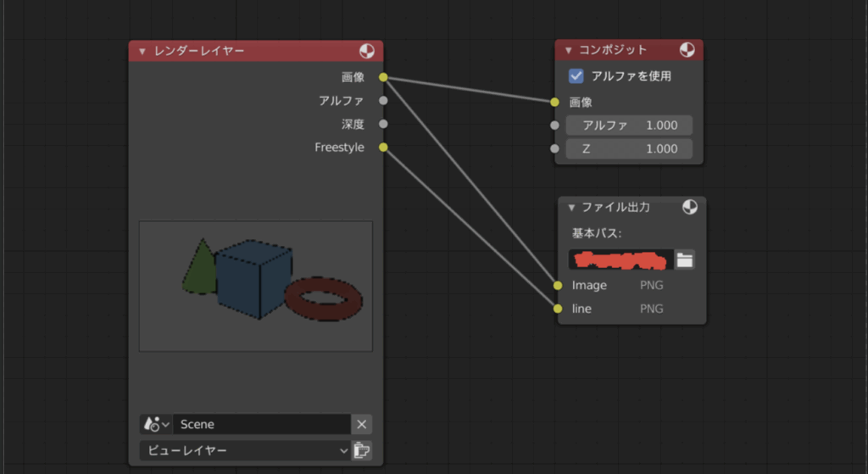The image size is (868, 474).
Task: Collapse the レンダーレイヤー node
Action: (x=142, y=52)
